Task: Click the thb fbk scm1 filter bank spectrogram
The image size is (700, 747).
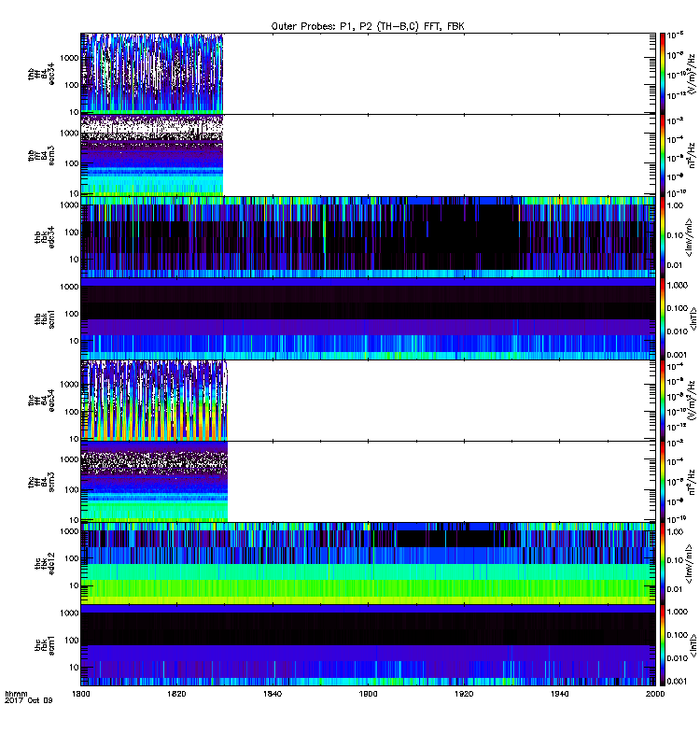Action: (368, 318)
